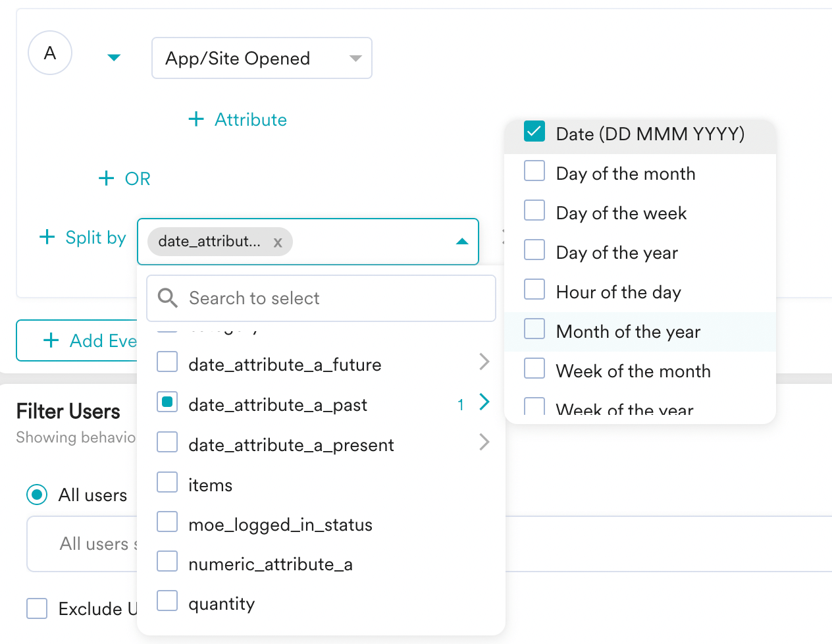Click the Attribute link

pos(251,120)
